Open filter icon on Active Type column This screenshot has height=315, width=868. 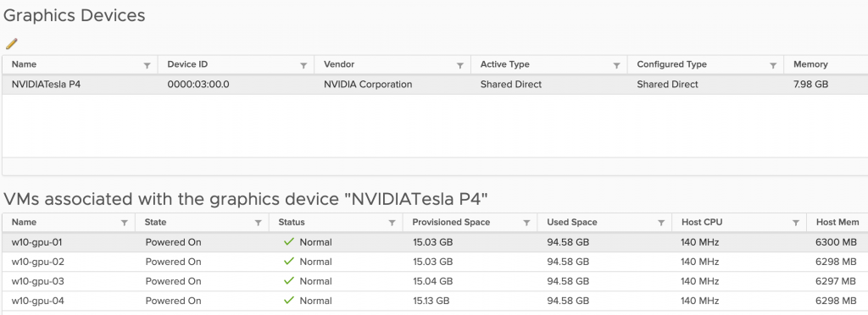tap(616, 65)
